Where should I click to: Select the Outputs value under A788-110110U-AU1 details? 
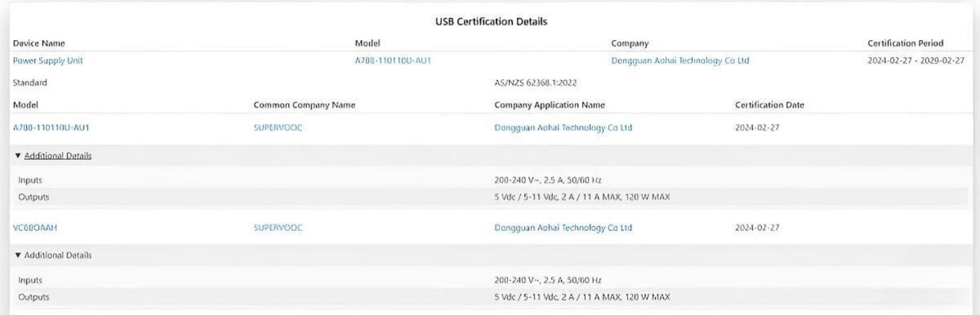point(582,197)
